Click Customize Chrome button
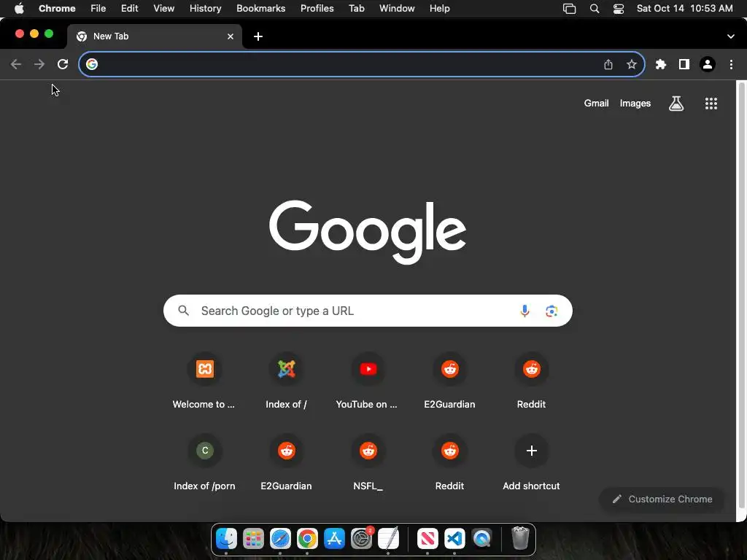 coord(662,499)
